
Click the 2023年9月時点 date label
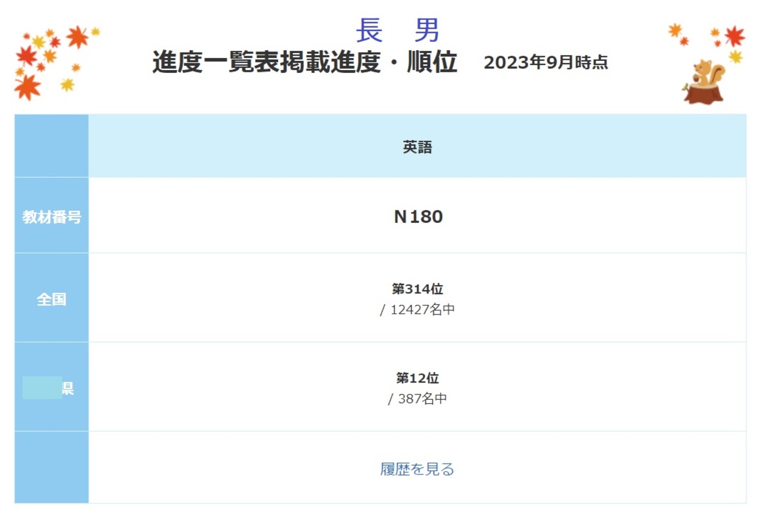546,63
